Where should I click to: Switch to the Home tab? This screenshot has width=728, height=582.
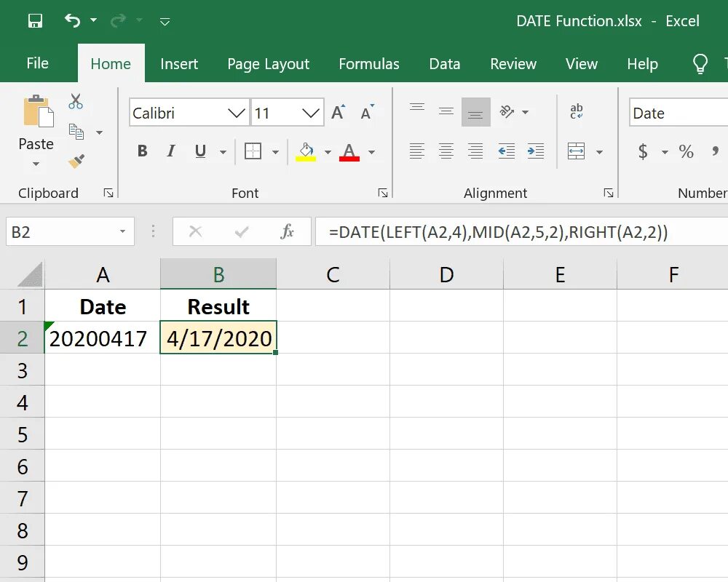tap(111, 63)
